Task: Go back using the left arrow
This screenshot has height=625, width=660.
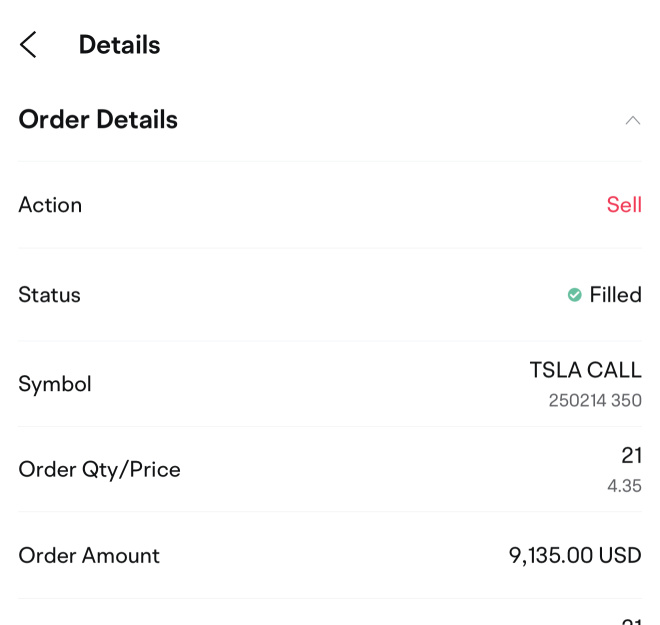Action: [28, 44]
